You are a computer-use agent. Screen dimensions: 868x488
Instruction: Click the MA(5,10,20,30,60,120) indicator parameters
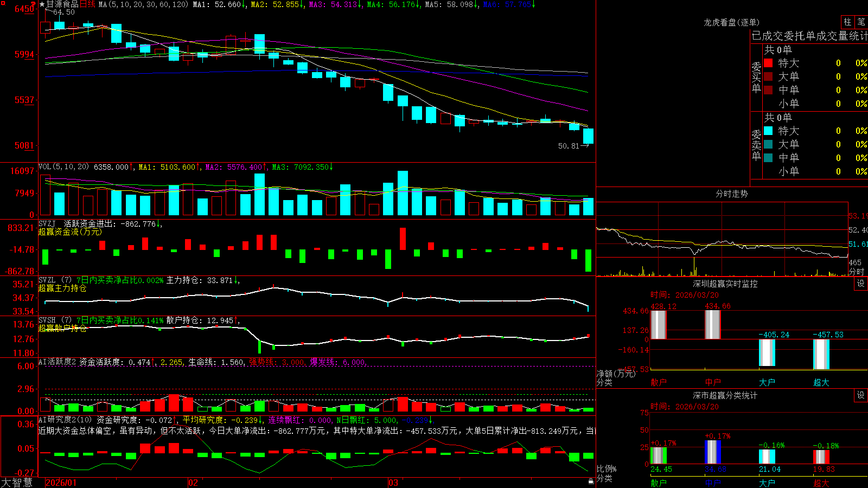tap(143, 4)
